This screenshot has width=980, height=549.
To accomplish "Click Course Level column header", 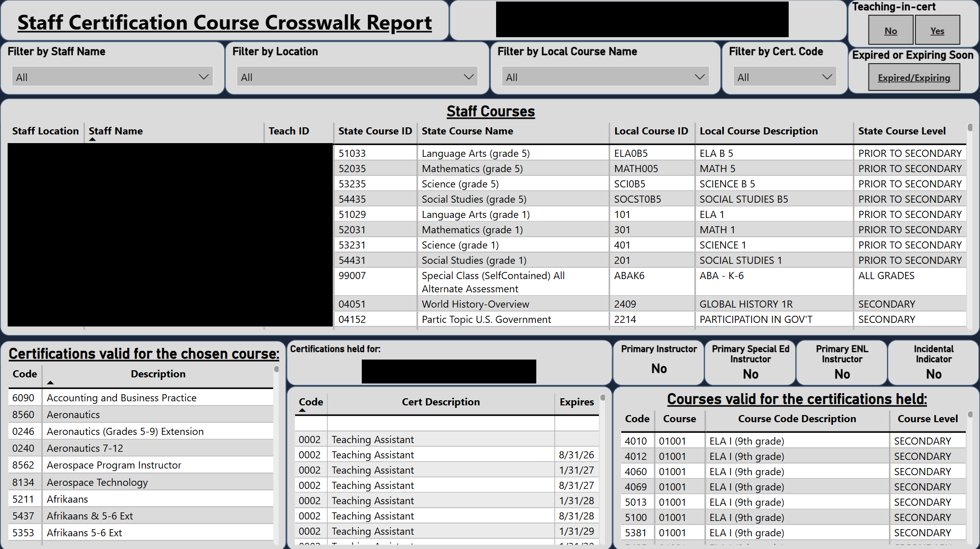I will coord(928,419).
